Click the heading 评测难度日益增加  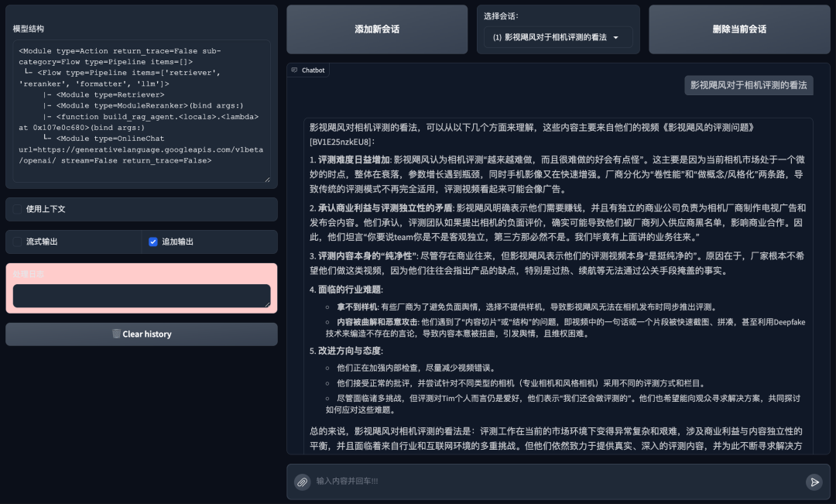coord(354,159)
